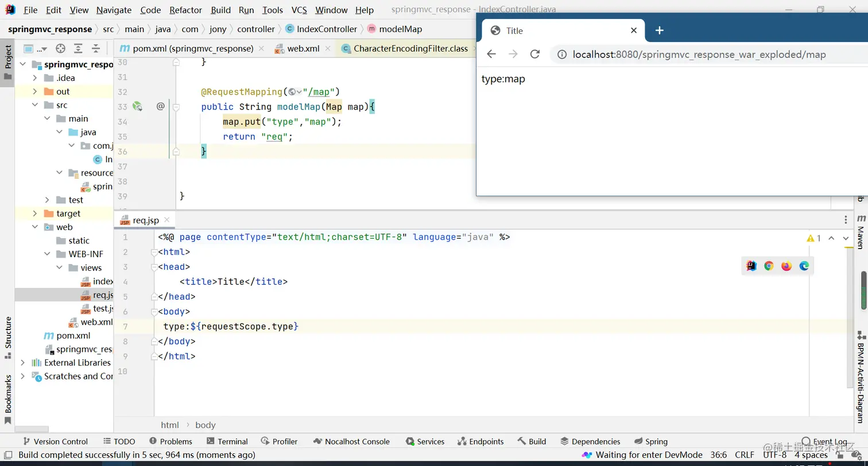Click the built-in IntelliJ preview icon
The height and width of the screenshot is (466, 868).
coord(751,266)
